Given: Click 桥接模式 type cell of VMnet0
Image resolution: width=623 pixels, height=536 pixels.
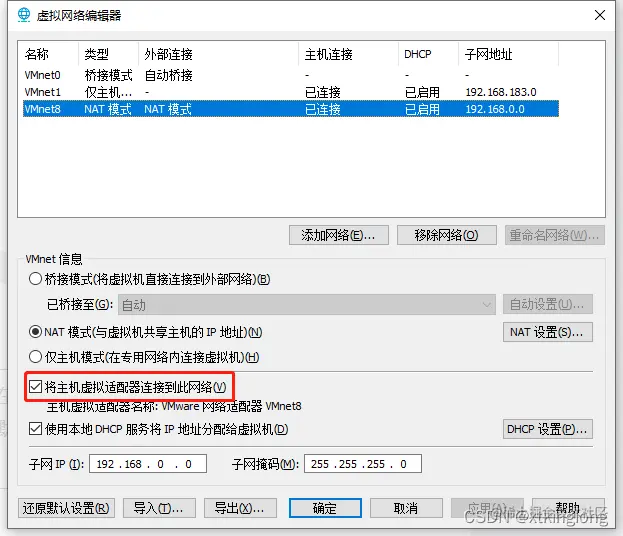Looking at the screenshot, I should [x=108, y=75].
